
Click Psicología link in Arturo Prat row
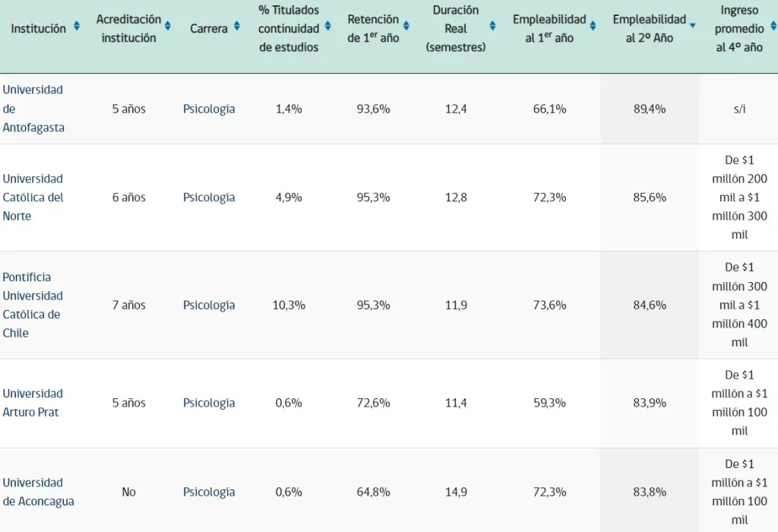[x=209, y=403]
